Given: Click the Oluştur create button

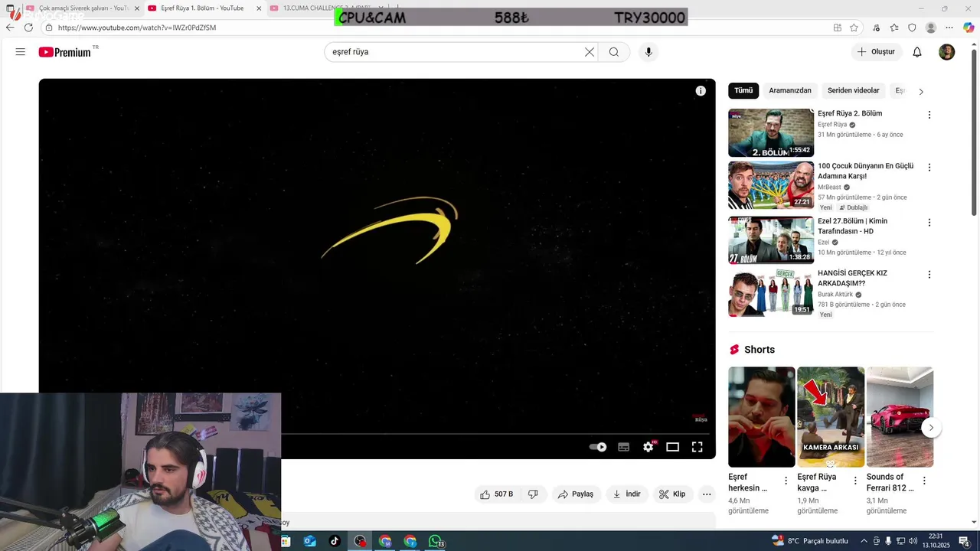Looking at the screenshot, I should (x=877, y=52).
